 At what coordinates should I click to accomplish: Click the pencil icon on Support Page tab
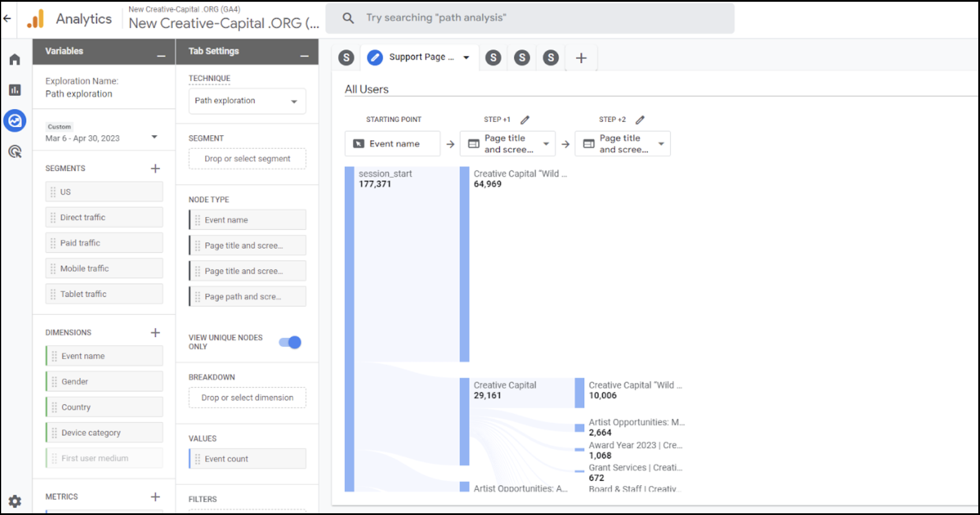point(375,57)
